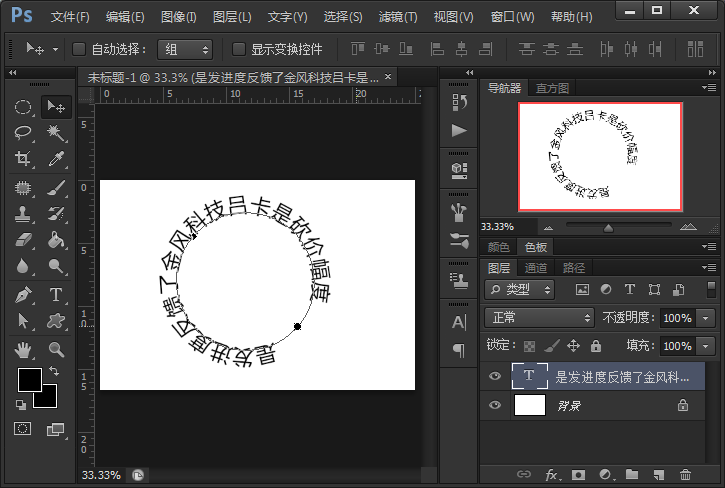This screenshot has height=488, width=725.
Task: Create new adjustment layer button
Action: tap(606, 475)
